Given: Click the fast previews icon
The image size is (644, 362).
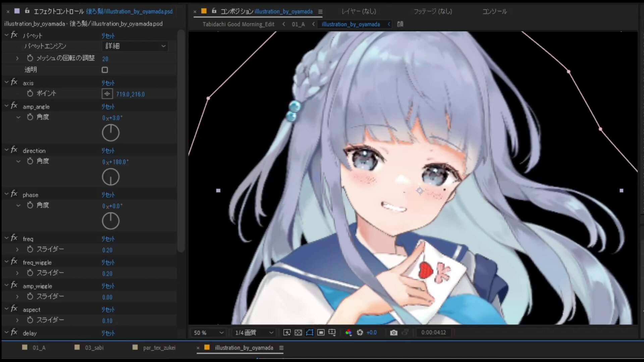Looking at the screenshot, I should [287, 333].
